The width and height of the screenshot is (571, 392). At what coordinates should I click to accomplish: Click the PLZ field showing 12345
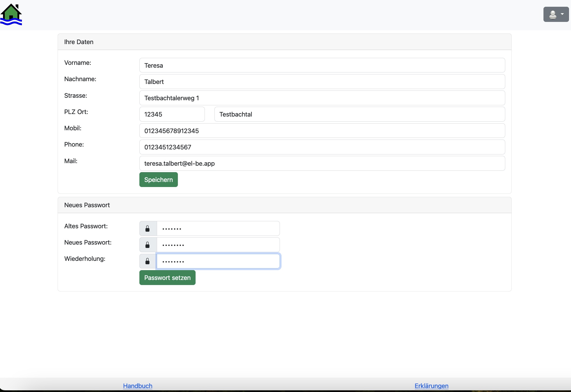point(172,114)
